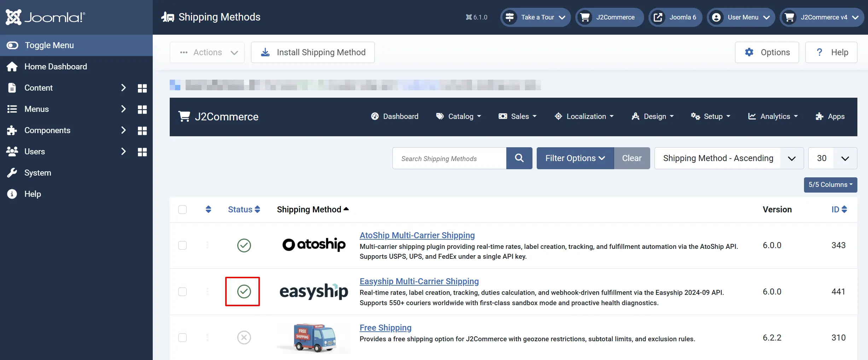868x360 pixels.
Task: Click the ordering sort arrows column header
Action: coord(208,210)
